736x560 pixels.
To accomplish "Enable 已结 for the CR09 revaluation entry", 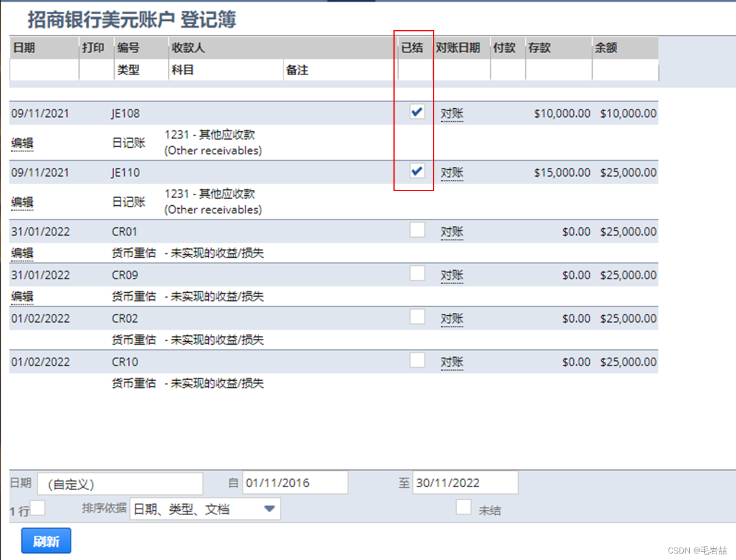I will tap(417, 273).
